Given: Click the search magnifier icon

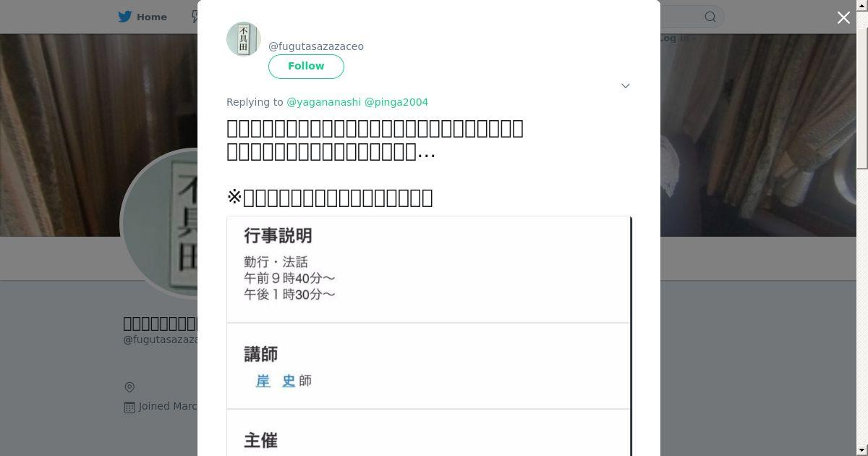Looking at the screenshot, I should point(710,17).
